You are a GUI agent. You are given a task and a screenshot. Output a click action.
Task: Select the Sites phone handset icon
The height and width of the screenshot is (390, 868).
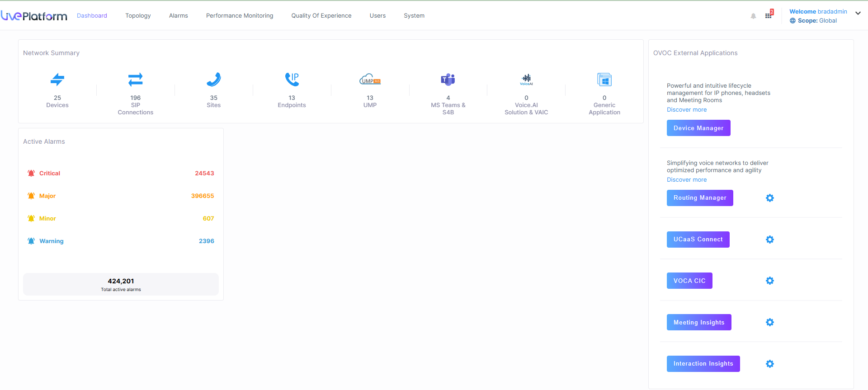pos(213,80)
